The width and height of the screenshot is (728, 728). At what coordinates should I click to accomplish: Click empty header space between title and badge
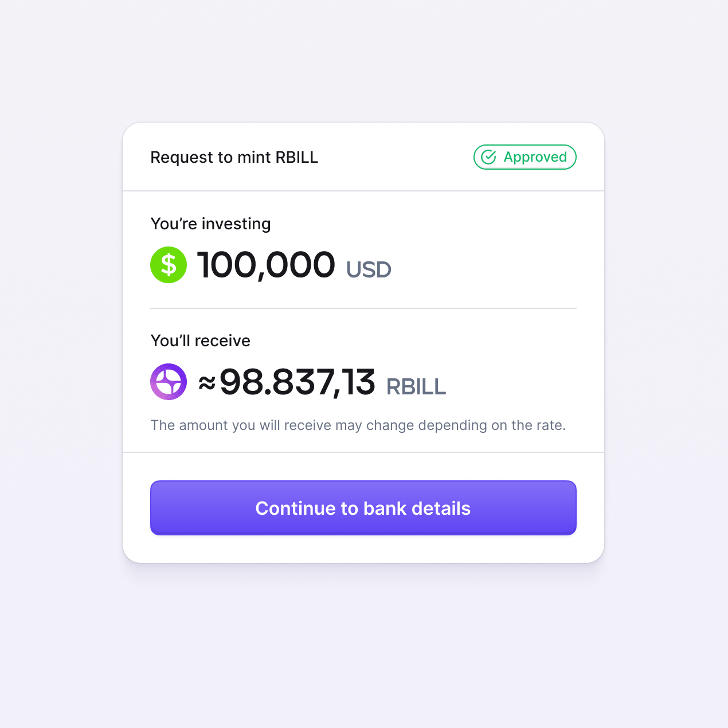[x=396, y=157]
